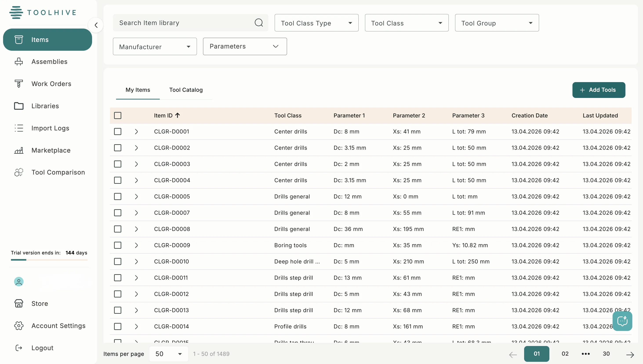This screenshot has height=364, width=643.
Task: Click the Store shop icon
Action: 19,303
